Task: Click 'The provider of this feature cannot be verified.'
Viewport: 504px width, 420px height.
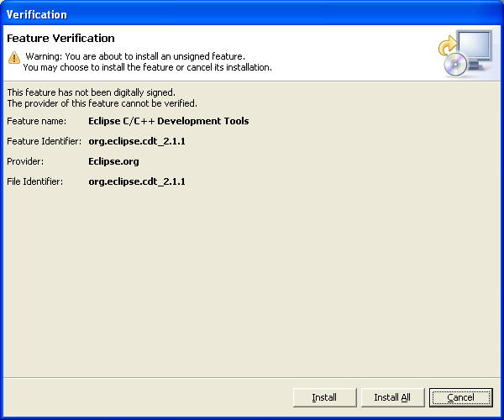Action: click(102, 103)
